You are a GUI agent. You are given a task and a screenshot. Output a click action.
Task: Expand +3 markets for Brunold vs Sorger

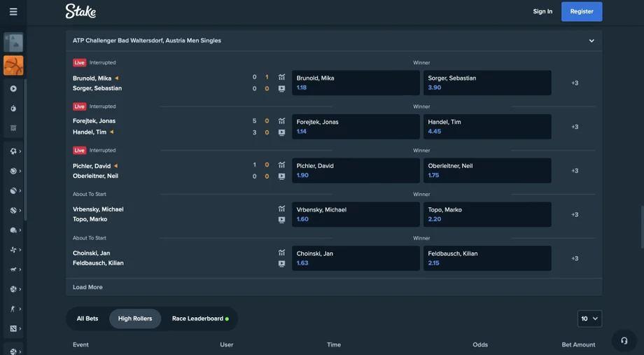[575, 83]
